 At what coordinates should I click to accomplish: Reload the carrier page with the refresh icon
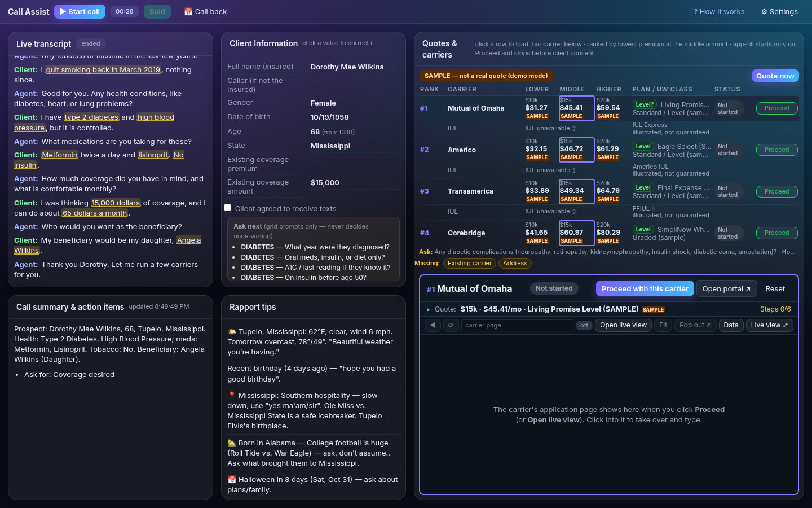coord(451,325)
